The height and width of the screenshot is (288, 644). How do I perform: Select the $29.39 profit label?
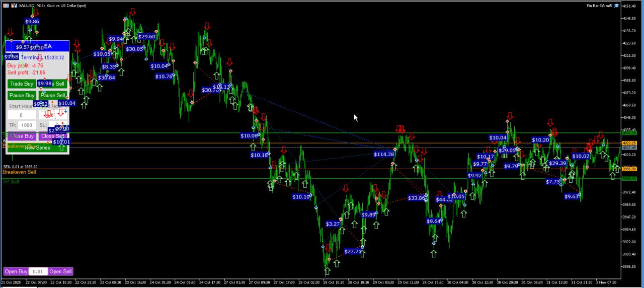click(557, 163)
